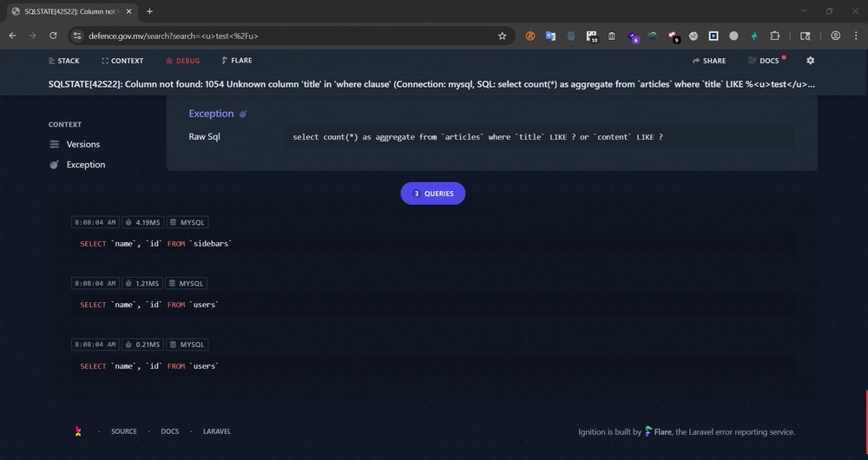The image size is (868, 460).
Task: Switch to the CONTEXT tab
Action: (122, 61)
